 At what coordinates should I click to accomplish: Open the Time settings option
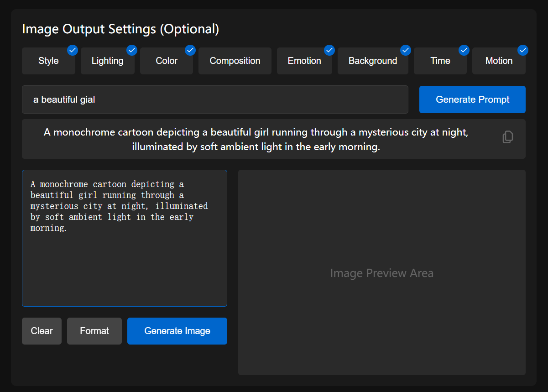pos(440,61)
